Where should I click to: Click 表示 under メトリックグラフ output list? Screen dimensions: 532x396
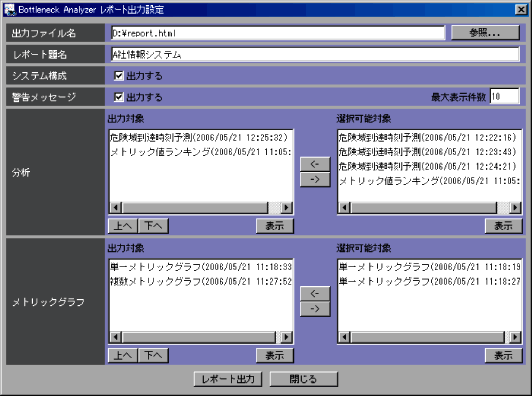[x=275, y=356]
